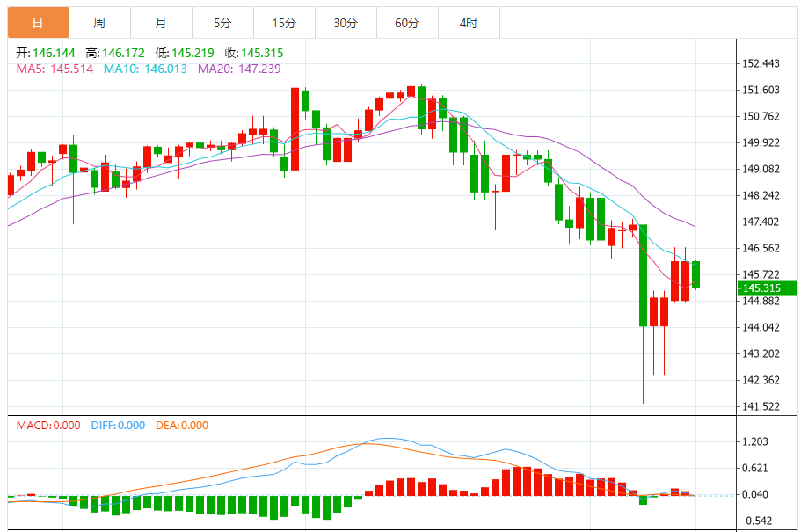Image resolution: width=801 pixels, height=532 pixels.
Task: Switch to the 月 monthly tab
Action: point(161,23)
